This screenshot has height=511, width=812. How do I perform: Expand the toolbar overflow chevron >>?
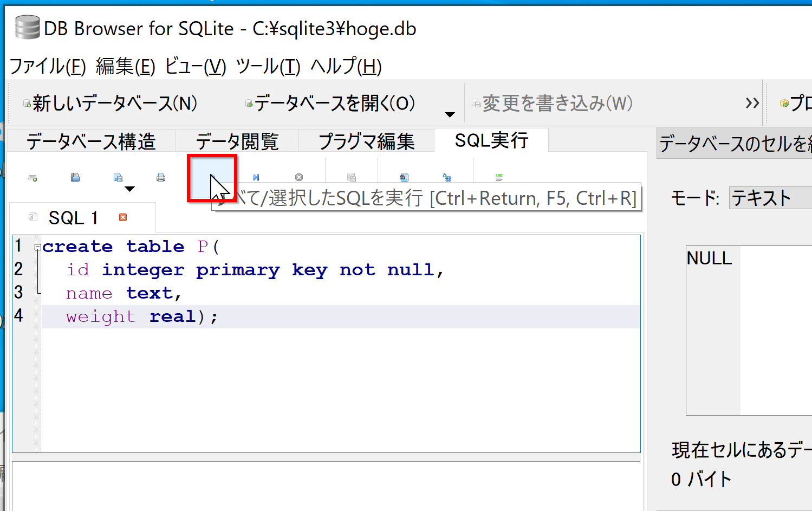coord(752,103)
